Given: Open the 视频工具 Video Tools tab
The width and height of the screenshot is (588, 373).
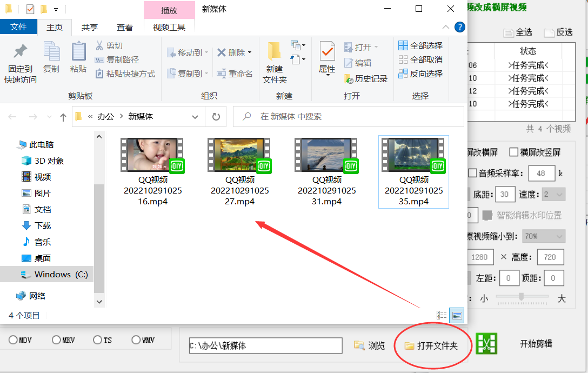Looking at the screenshot, I should click(x=169, y=28).
